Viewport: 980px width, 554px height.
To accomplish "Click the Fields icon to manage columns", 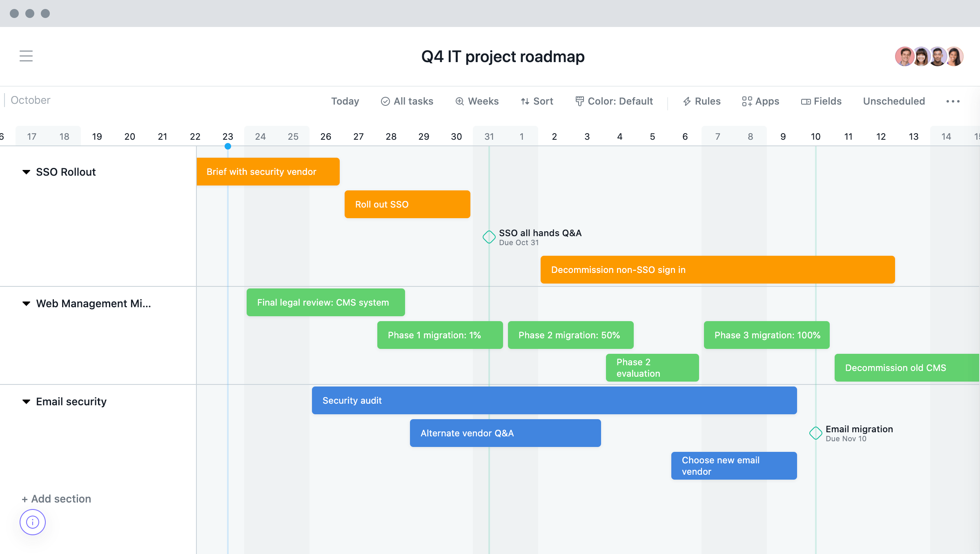I will tap(820, 100).
